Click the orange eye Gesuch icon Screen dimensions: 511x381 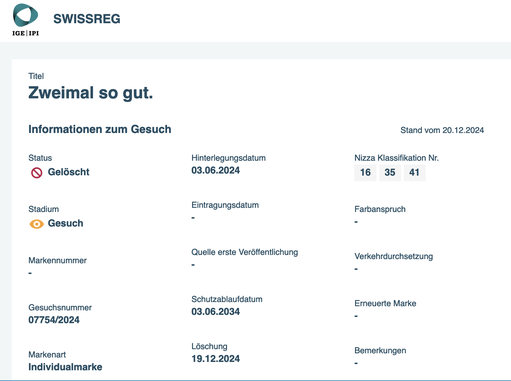(37, 224)
